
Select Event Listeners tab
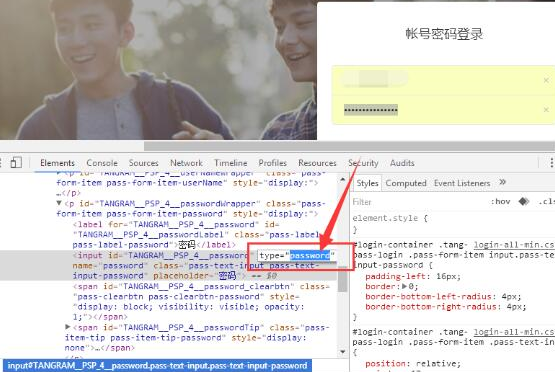pyautogui.click(x=462, y=183)
